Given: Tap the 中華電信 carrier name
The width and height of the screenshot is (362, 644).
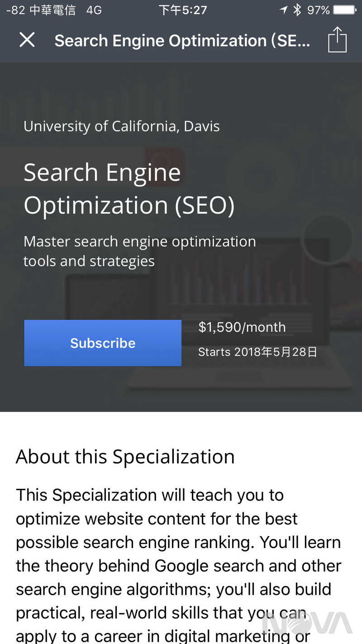Looking at the screenshot, I should point(52,10).
